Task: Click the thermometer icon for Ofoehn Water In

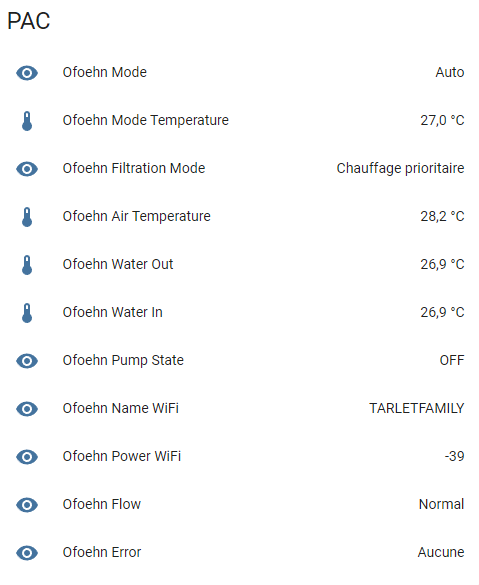Action: (27, 313)
